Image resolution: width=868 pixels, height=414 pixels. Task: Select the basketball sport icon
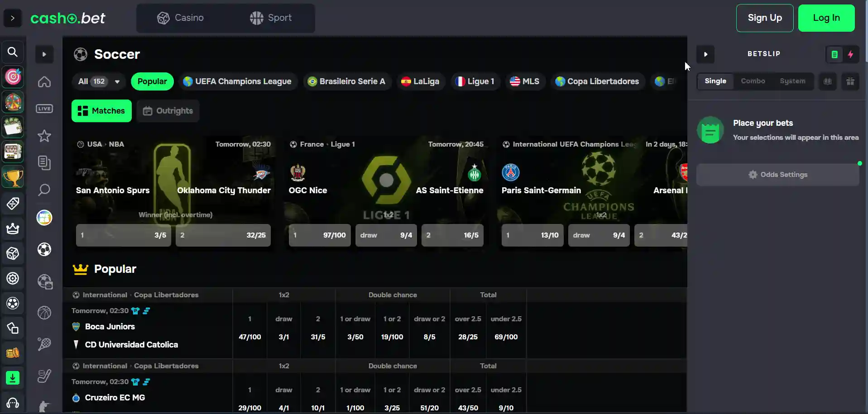point(44,313)
